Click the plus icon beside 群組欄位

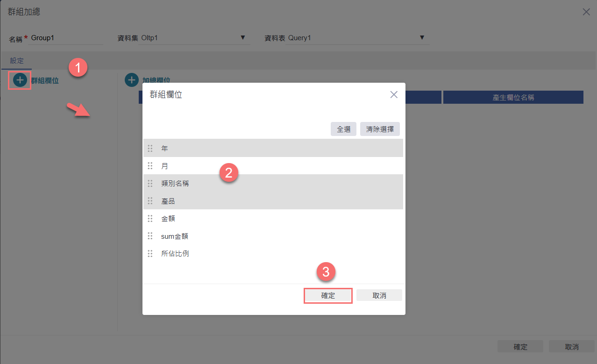point(20,80)
